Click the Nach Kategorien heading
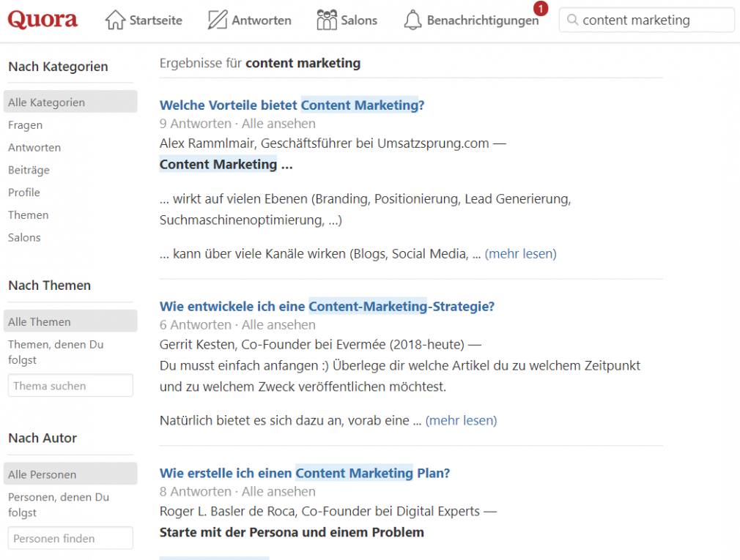This screenshot has width=740, height=560. click(x=58, y=67)
